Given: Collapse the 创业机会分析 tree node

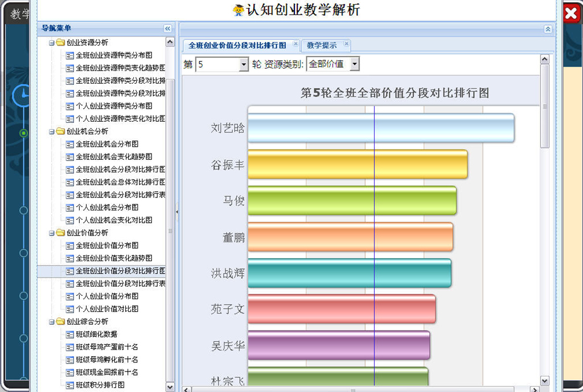Looking at the screenshot, I should [52, 131].
